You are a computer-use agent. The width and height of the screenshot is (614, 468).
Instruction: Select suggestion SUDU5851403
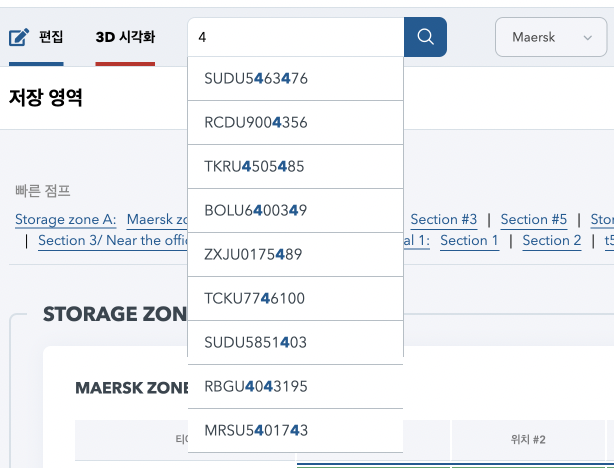click(255, 342)
